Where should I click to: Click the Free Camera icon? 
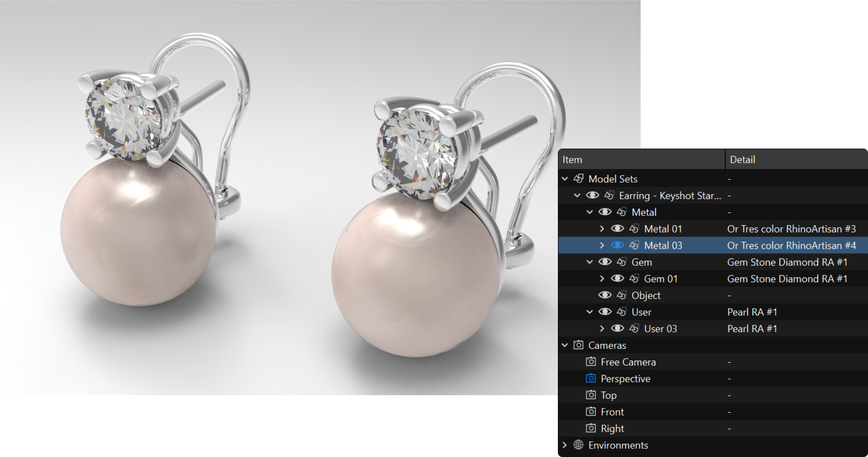[590, 362]
